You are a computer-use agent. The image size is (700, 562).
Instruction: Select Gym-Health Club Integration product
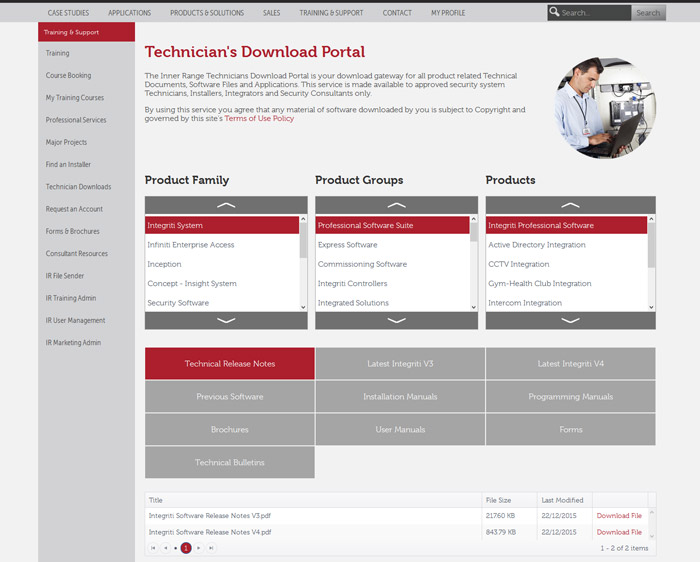point(567,283)
